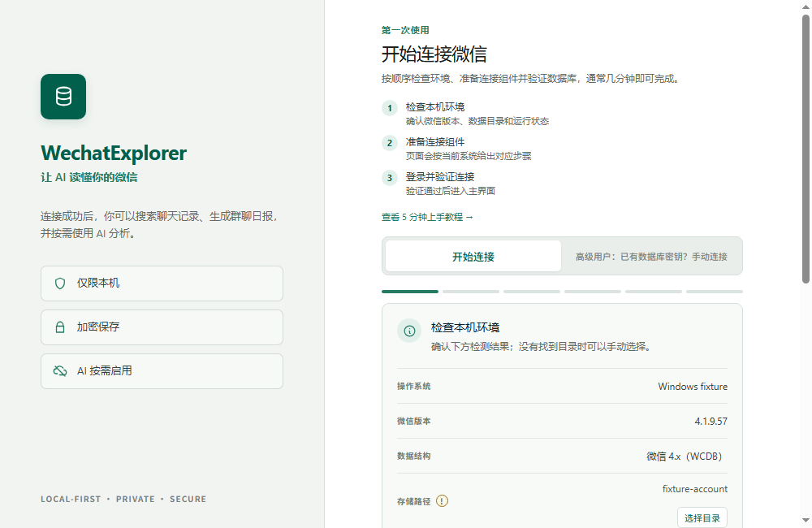Click the fixture-account path value
Image resolution: width=812 pixels, height=528 pixels.
695,489
